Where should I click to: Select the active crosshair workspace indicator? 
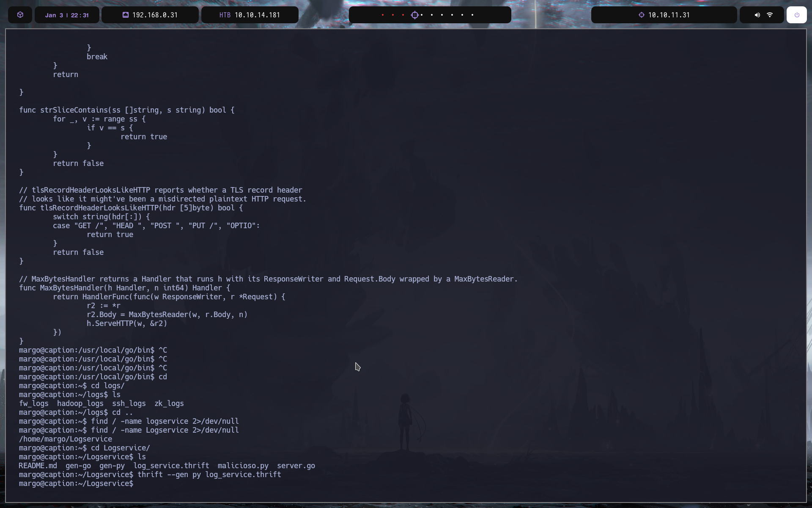(415, 15)
